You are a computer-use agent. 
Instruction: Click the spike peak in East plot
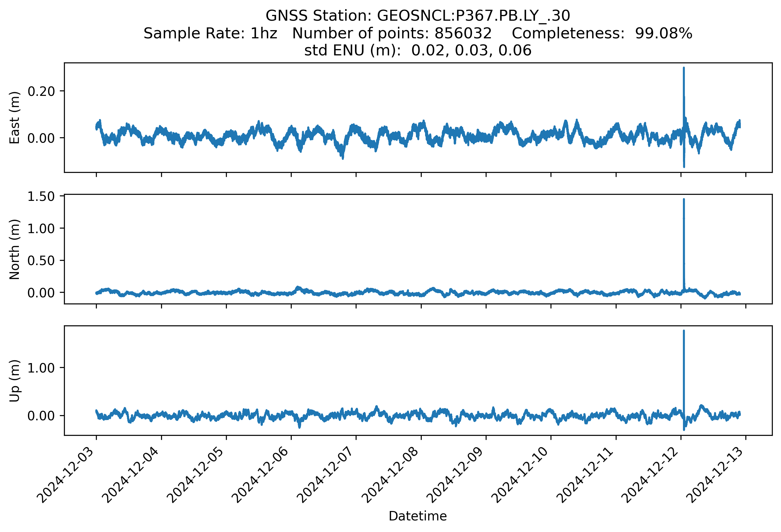[684, 68]
